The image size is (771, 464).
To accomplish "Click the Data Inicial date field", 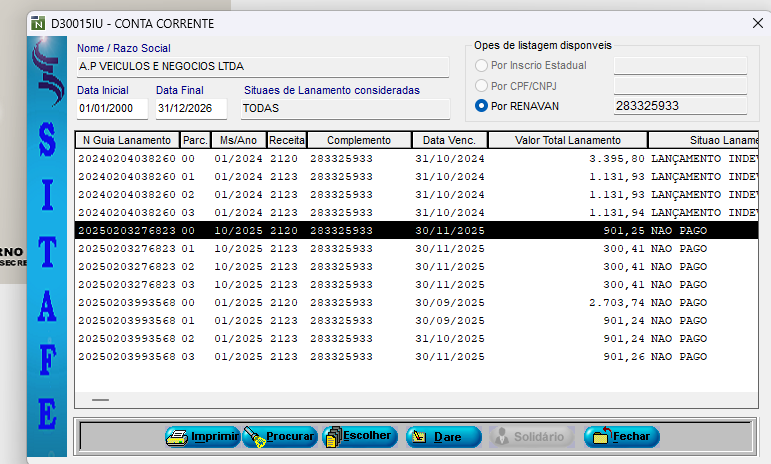I will 111,108.
